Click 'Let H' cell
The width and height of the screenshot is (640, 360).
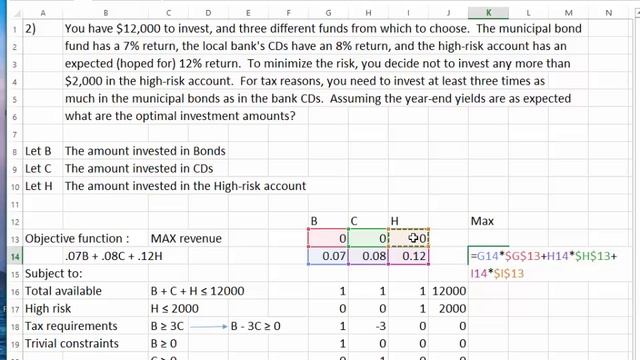(39, 186)
